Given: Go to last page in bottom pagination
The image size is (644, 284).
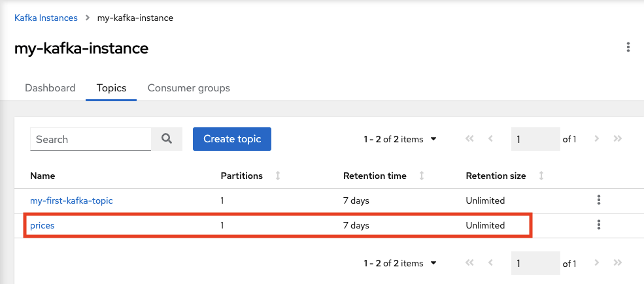Looking at the screenshot, I should [617, 263].
